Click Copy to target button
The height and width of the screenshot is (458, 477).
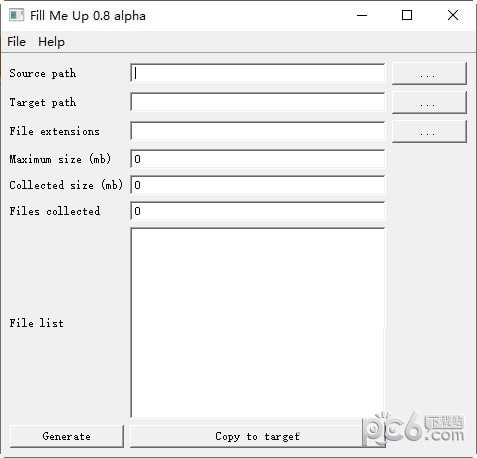(257, 436)
